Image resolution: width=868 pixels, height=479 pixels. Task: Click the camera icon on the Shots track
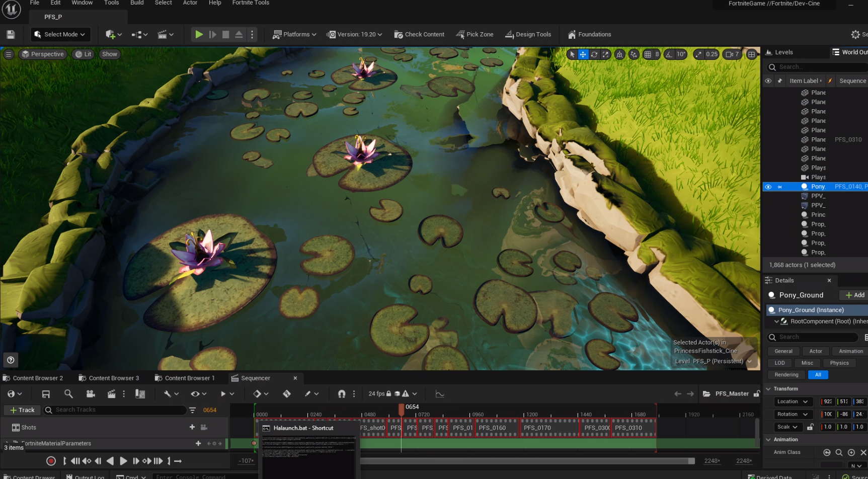203,427
